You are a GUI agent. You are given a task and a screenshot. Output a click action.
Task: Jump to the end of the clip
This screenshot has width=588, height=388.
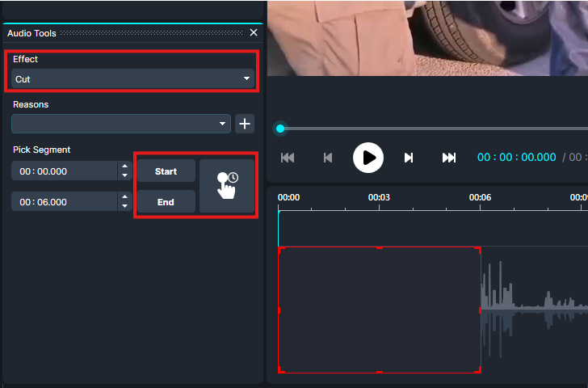(449, 158)
